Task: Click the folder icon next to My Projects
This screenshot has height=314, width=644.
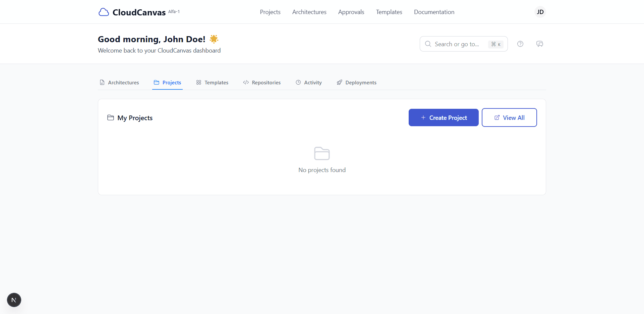Action: click(x=111, y=117)
